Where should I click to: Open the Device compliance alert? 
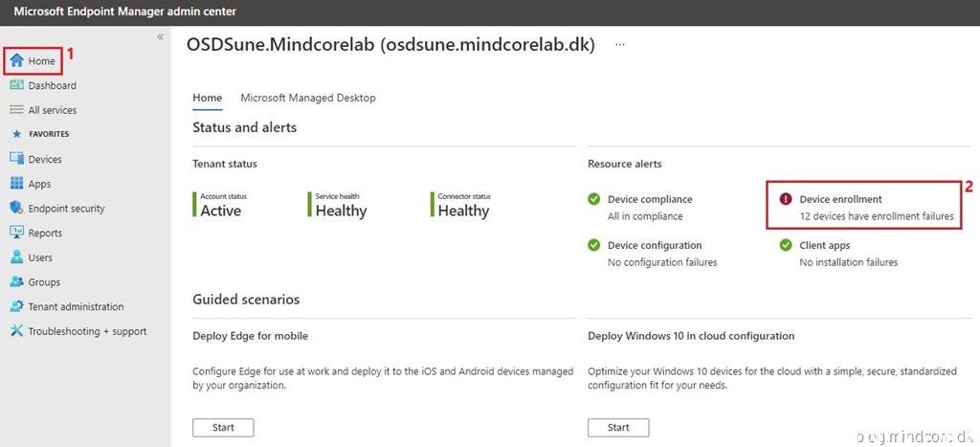[x=649, y=199]
